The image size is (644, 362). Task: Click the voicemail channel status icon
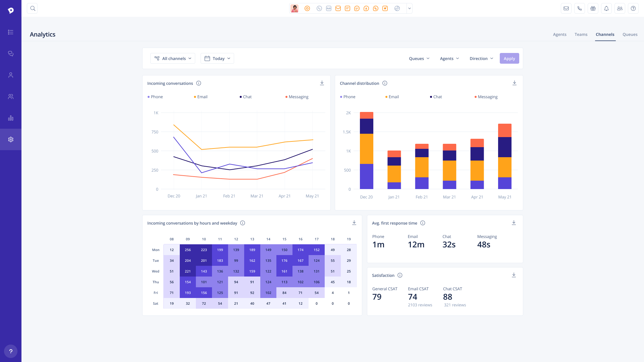click(329, 8)
